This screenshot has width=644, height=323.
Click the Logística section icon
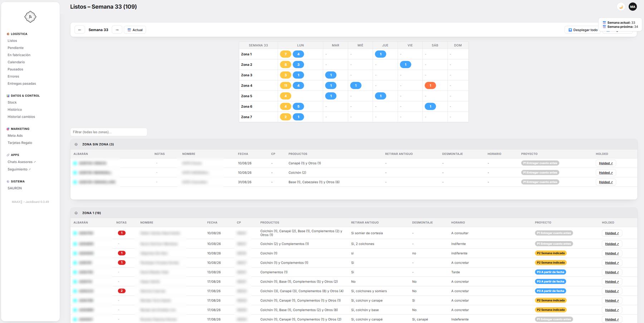click(8, 34)
